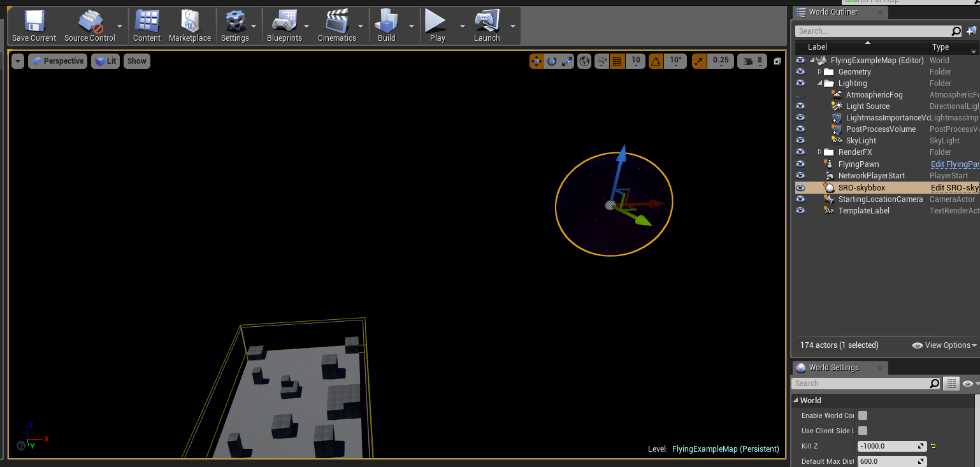The image size is (980, 467).
Task: Collapse the World section in World Settings
Action: (796, 400)
